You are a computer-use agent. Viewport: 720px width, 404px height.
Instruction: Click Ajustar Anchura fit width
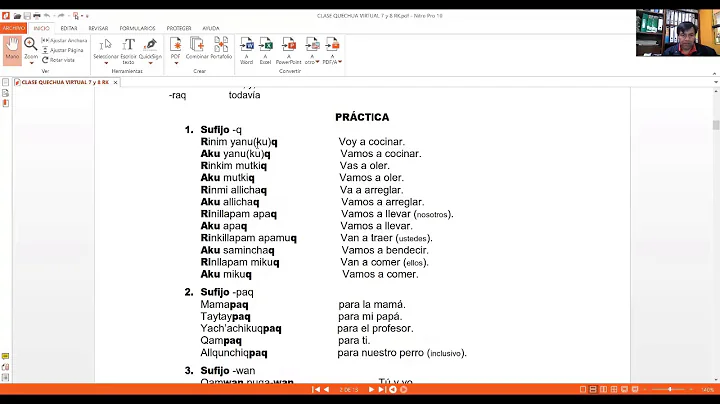[64, 40]
